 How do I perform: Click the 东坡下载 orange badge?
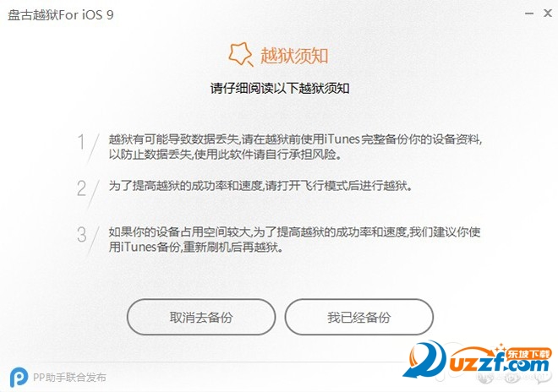pyautogui.click(x=528, y=354)
